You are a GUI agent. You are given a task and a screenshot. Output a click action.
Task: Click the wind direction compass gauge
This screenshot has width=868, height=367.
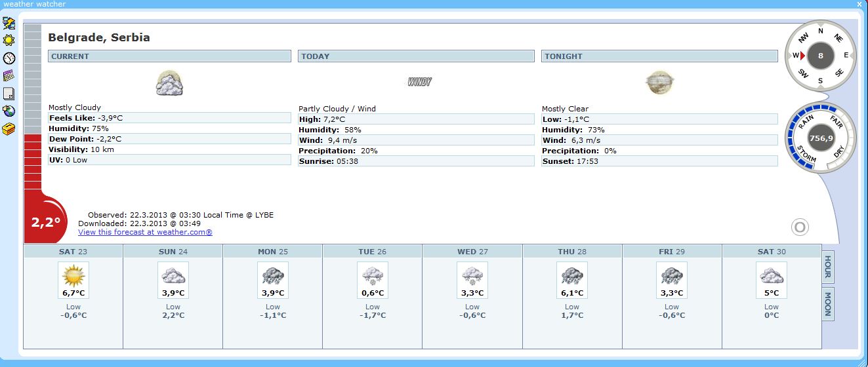(820, 56)
